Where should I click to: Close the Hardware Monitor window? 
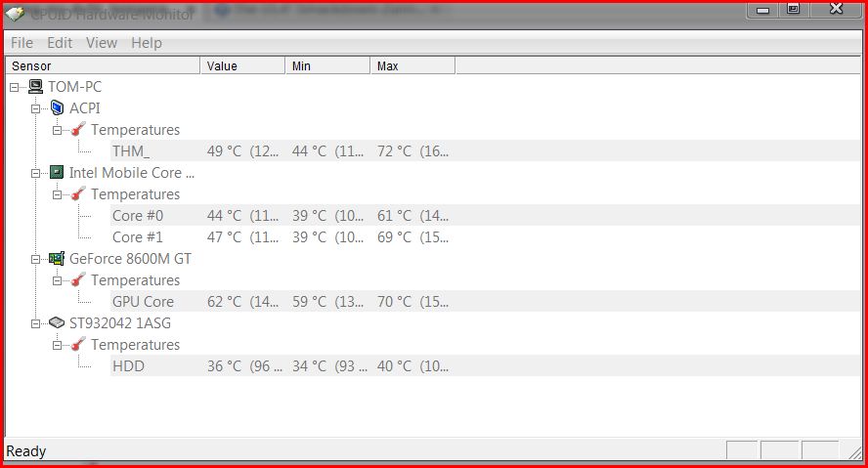click(836, 9)
